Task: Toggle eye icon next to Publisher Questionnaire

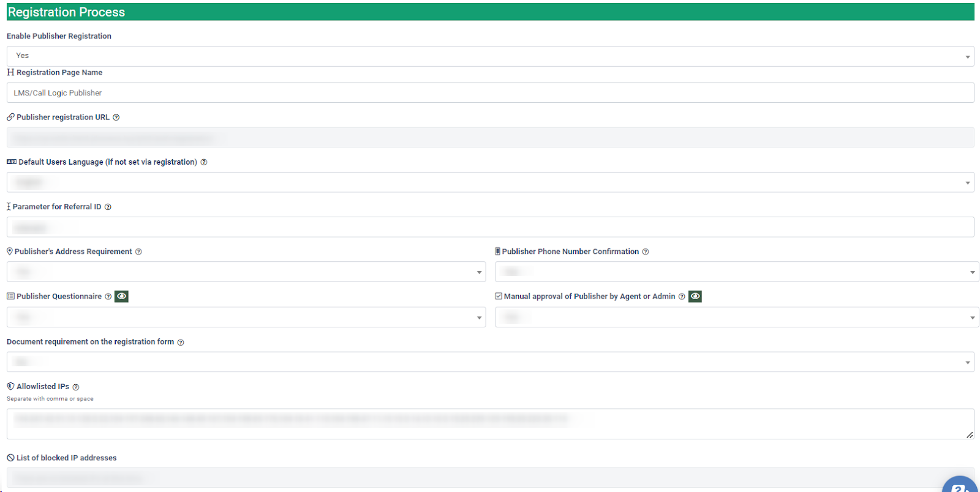Action: (122, 296)
